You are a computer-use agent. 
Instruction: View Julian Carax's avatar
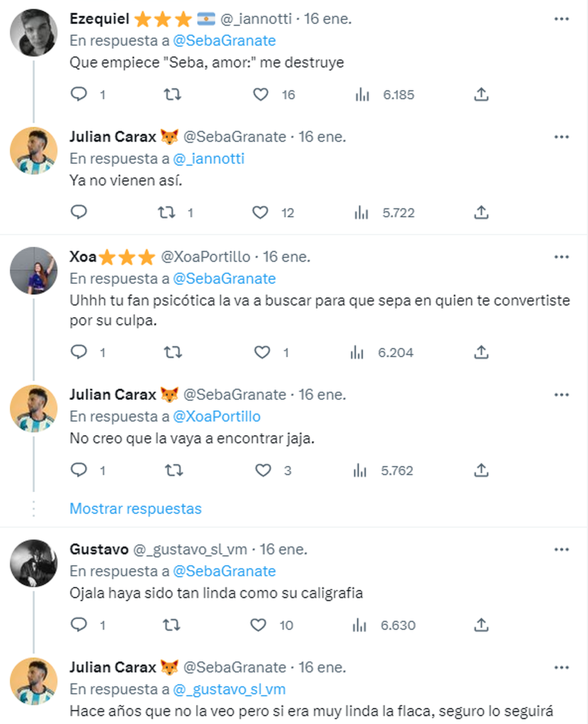coord(34,150)
